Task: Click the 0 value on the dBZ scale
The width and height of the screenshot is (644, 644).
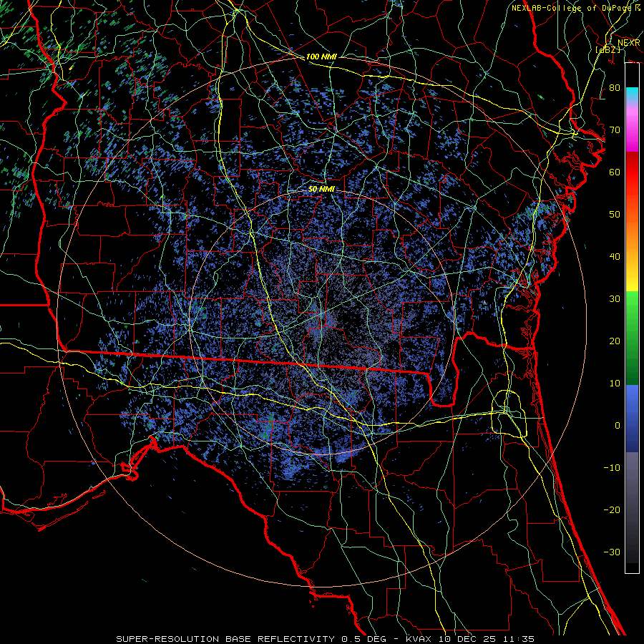Action: [618, 426]
